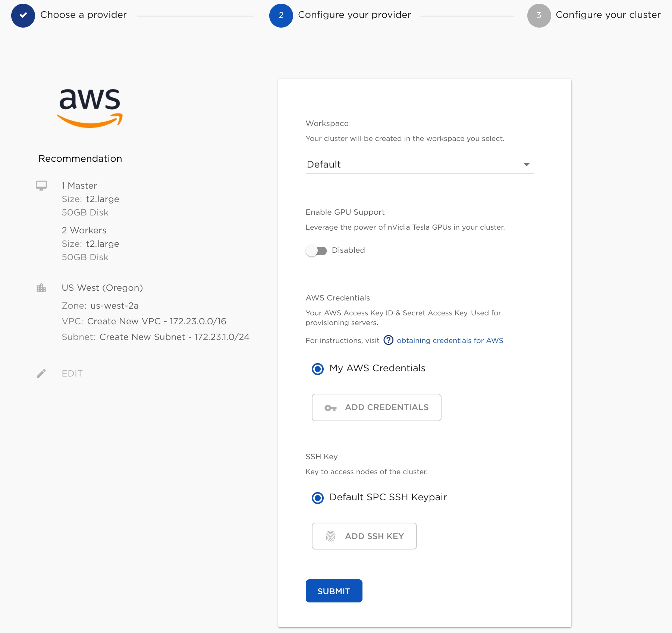Image resolution: width=672 pixels, height=633 pixels.
Task: Select Default SPC SSH Keypair radio
Action: (x=318, y=498)
